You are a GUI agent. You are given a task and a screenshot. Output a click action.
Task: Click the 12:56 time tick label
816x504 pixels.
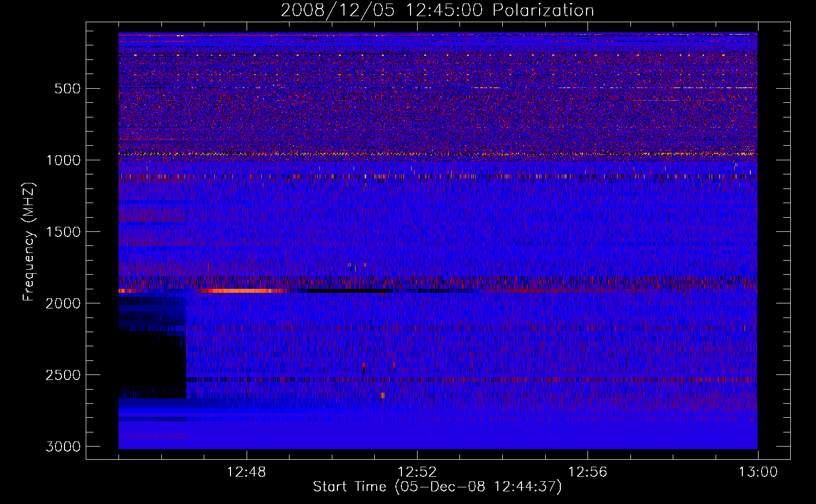[x=588, y=472]
